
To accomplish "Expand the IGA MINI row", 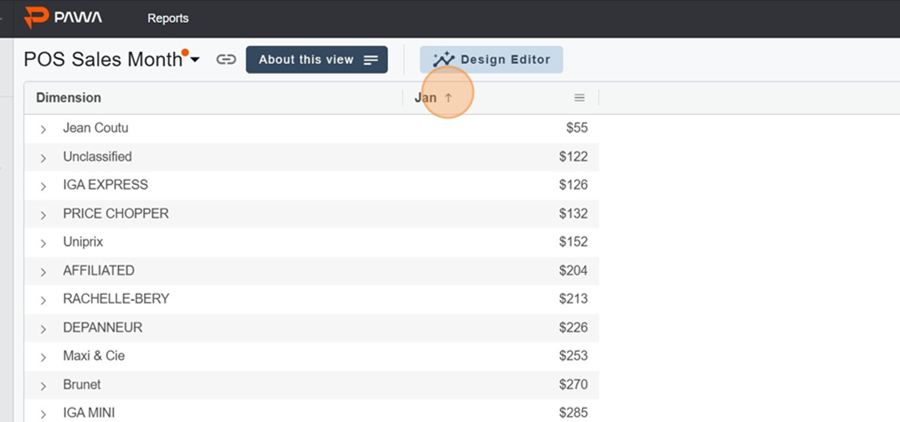I will (43, 414).
